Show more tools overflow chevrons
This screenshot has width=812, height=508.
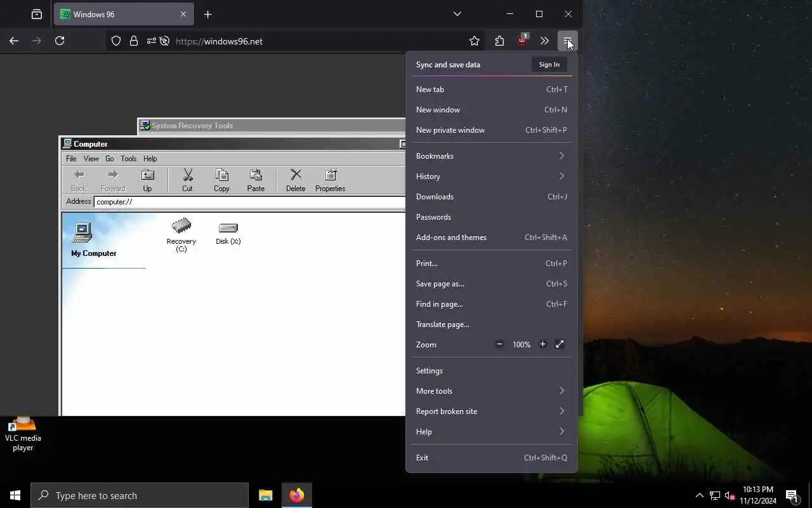click(x=544, y=41)
